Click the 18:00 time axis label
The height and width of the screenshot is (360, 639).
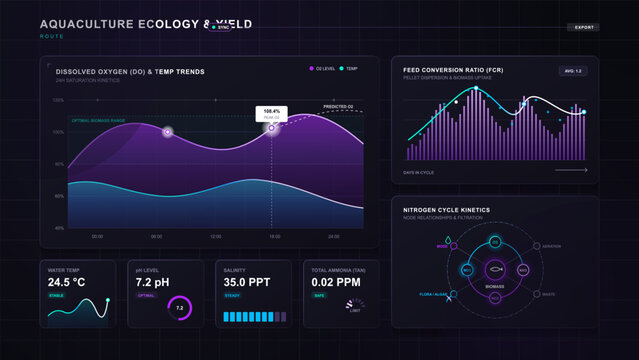275,236
